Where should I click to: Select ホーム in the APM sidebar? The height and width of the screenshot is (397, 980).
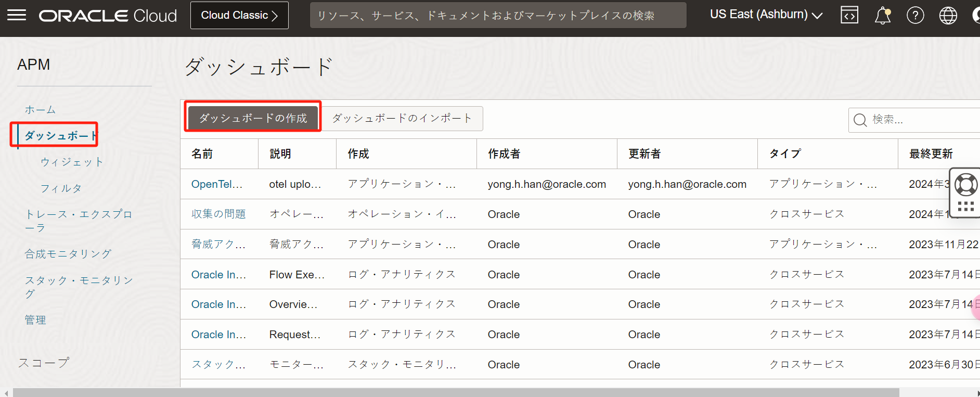40,110
